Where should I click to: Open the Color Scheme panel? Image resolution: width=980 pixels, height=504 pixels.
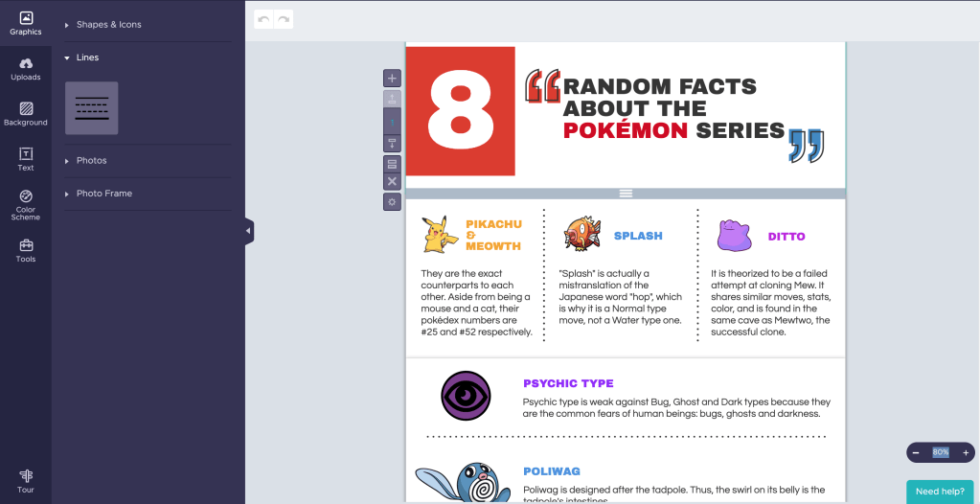click(x=26, y=204)
